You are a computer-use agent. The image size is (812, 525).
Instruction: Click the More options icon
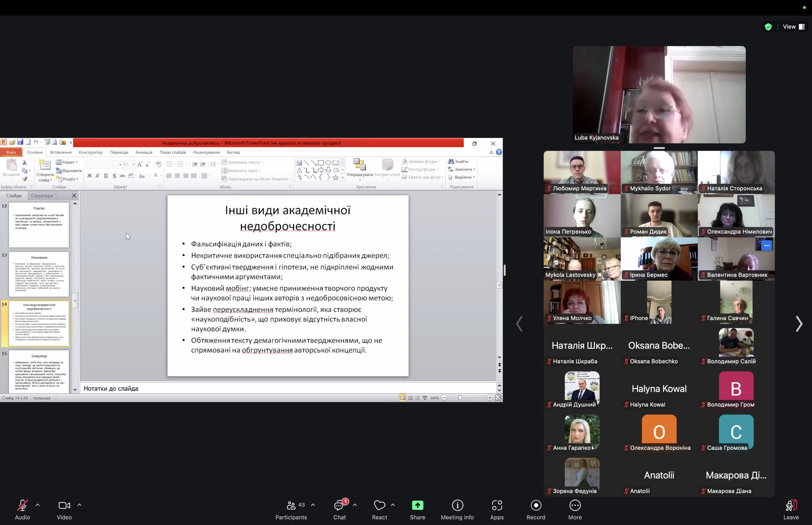575,506
